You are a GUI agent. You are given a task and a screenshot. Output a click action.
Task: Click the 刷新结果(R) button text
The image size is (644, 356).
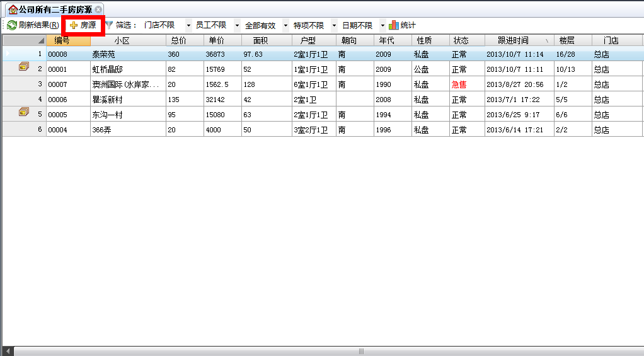[x=39, y=25]
